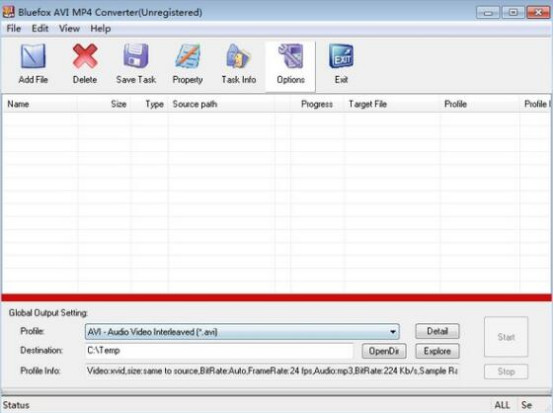
Task: Click the Target File column header
Action: 392,104
